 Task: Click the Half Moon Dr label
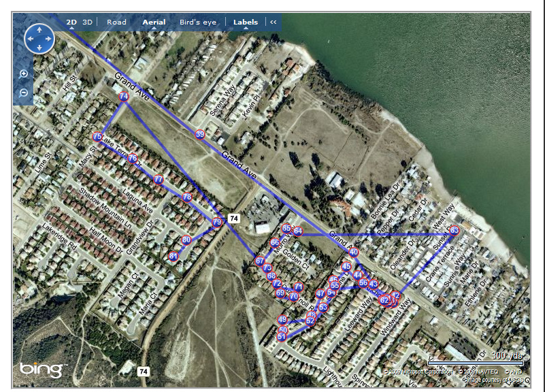pyautogui.click(x=106, y=240)
